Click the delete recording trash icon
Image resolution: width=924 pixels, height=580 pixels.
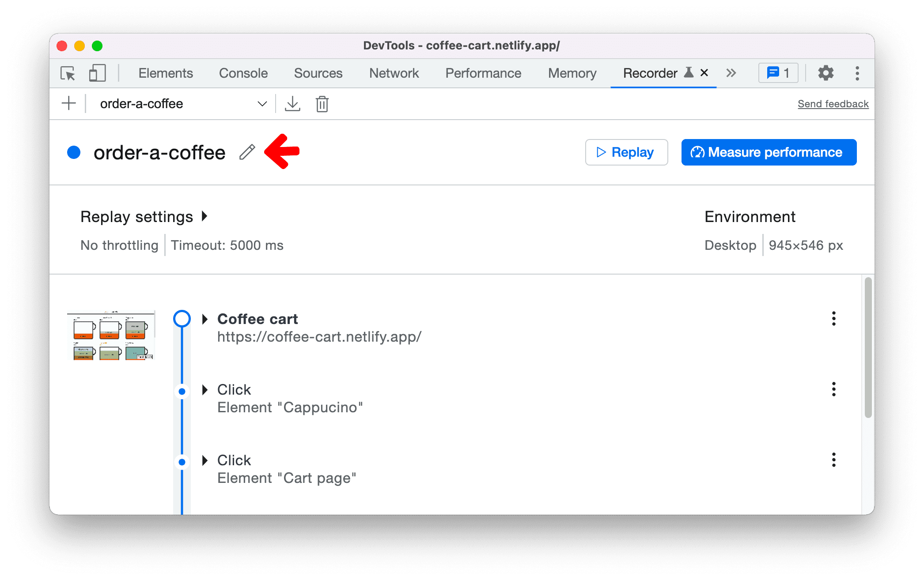click(x=322, y=104)
